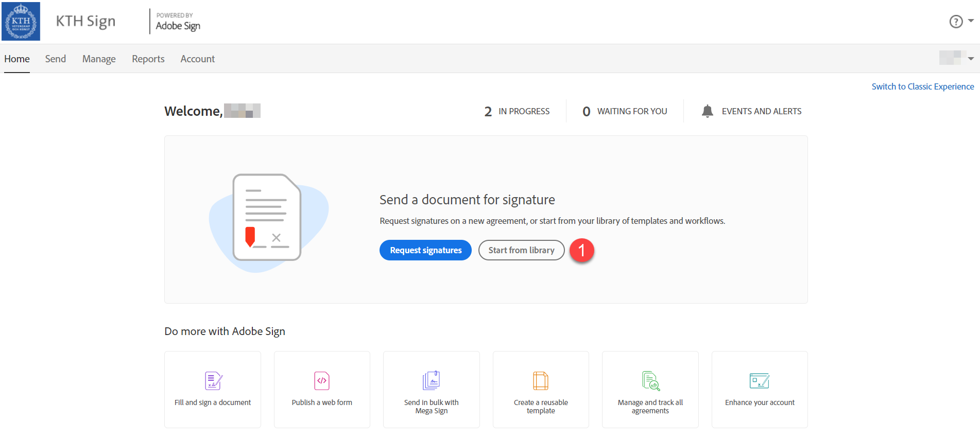This screenshot has width=980, height=439.
Task: Open the Create a reusable template label
Action: pyautogui.click(x=541, y=407)
